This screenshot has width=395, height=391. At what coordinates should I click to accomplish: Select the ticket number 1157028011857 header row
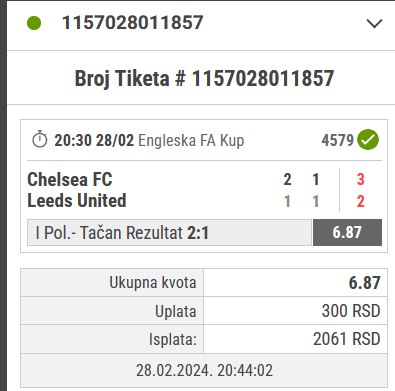[201, 25]
